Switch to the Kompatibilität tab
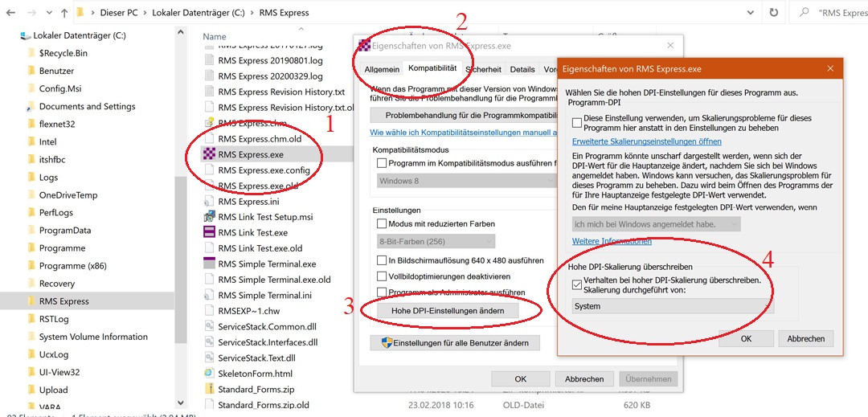This screenshot has width=868, height=417. pyautogui.click(x=432, y=68)
